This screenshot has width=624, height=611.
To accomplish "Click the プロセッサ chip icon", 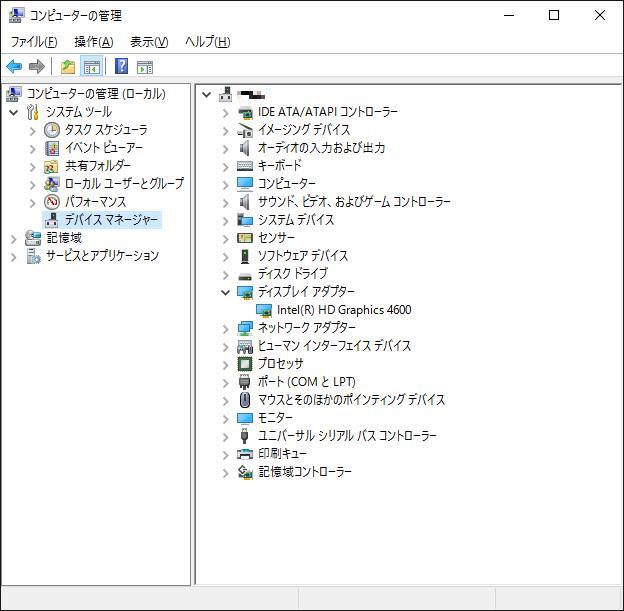I will click(x=245, y=364).
